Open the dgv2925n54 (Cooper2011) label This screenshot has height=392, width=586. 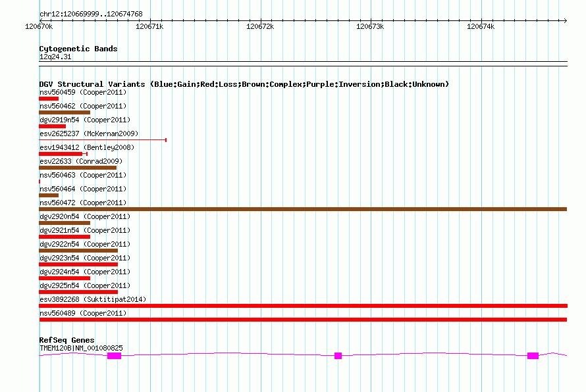85,285
